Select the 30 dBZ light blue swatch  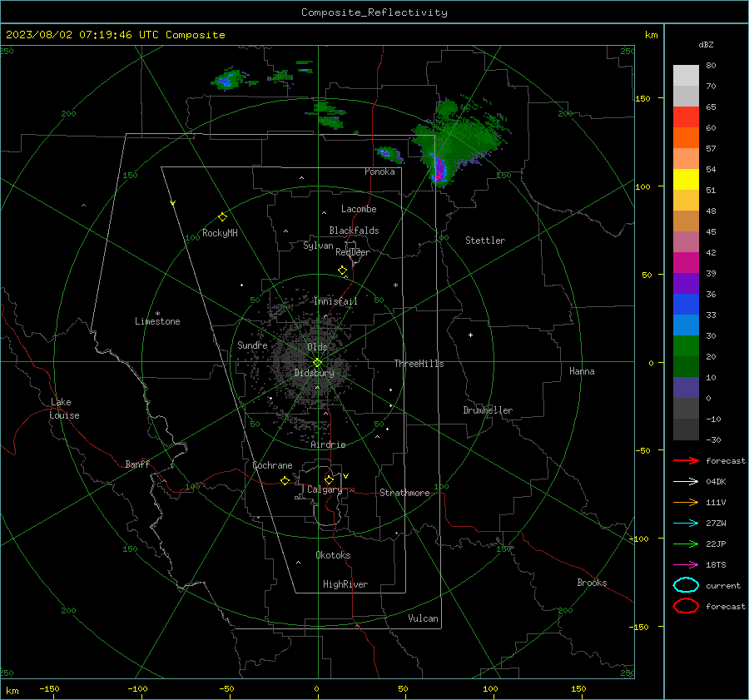[686, 325]
